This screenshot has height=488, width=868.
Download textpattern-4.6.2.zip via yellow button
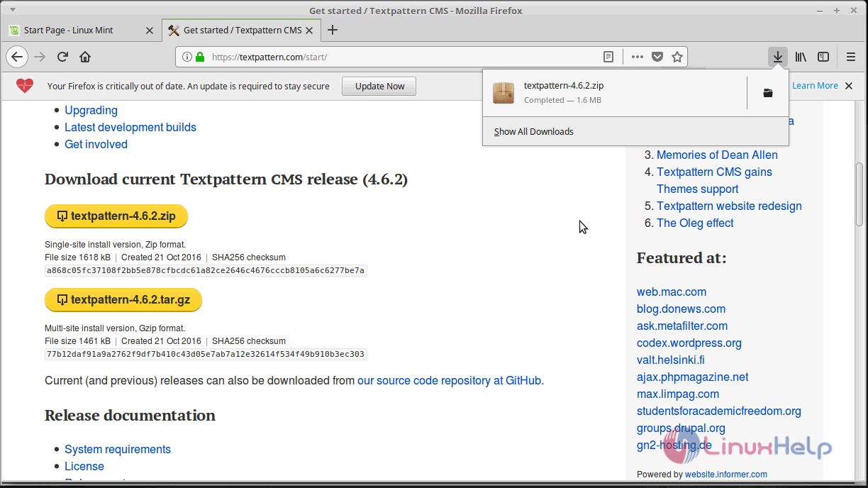(116, 216)
